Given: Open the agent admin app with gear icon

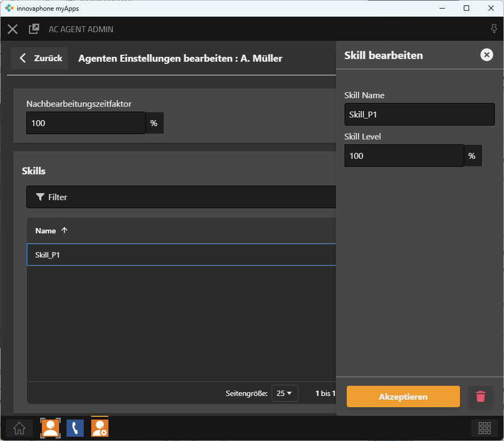Looking at the screenshot, I should (x=100, y=428).
